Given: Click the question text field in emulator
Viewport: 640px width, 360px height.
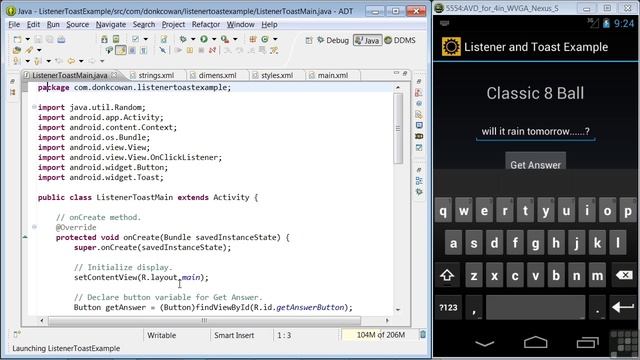Looking at the screenshot, I should 536,131.
